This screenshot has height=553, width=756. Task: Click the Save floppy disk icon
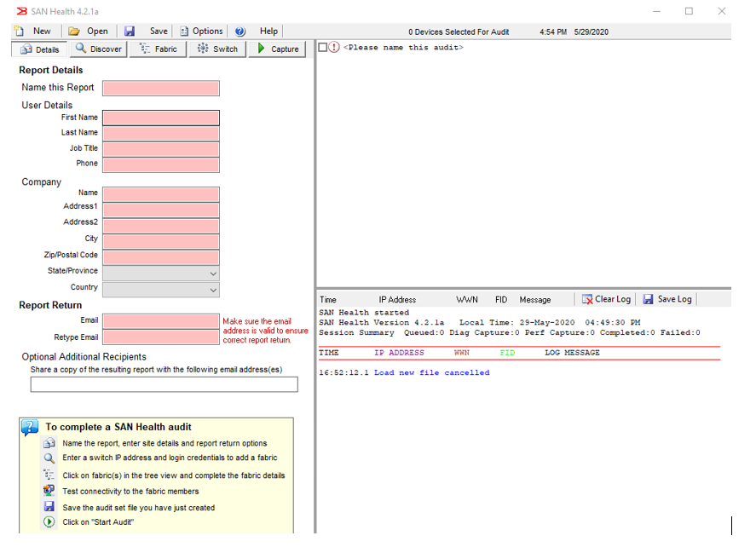point(130,31)
